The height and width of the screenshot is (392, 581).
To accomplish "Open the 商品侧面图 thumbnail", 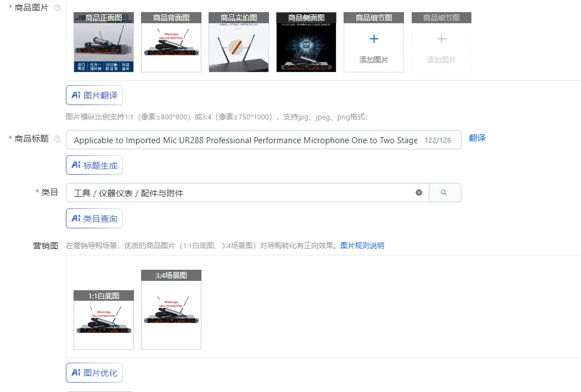I will pyautogui.click(x=306, y=42).
